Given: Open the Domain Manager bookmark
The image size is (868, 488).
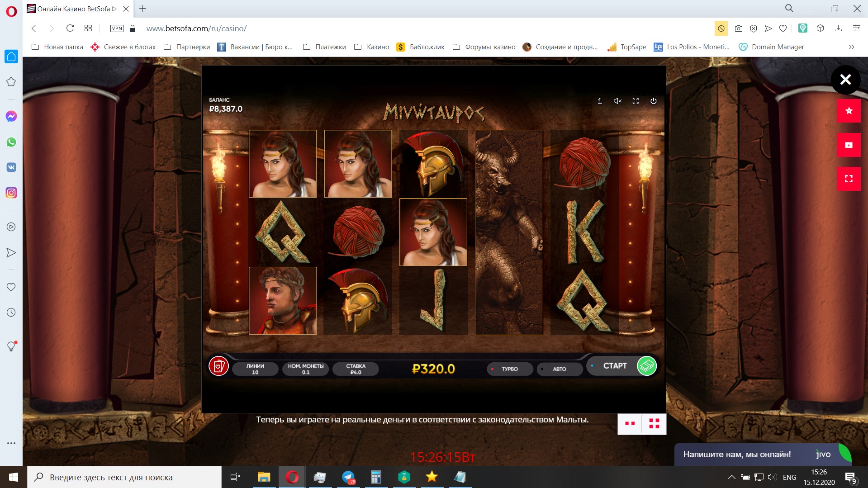Looking at the screenshot, I should click(772, 47).
